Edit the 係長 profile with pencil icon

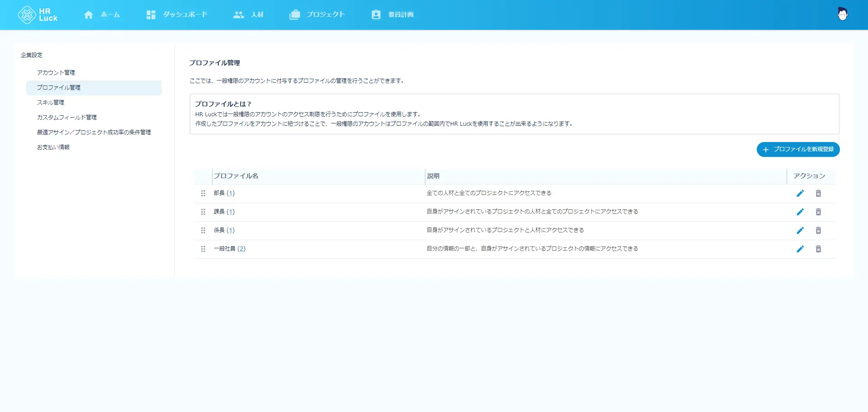coord(800,231)
